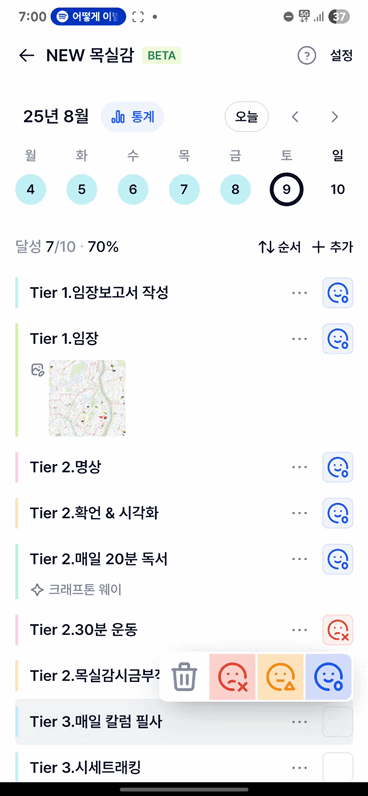Toggle completion status for Tier 2.명상
This screenshot has width=368, height=796.
coord(338,467)
